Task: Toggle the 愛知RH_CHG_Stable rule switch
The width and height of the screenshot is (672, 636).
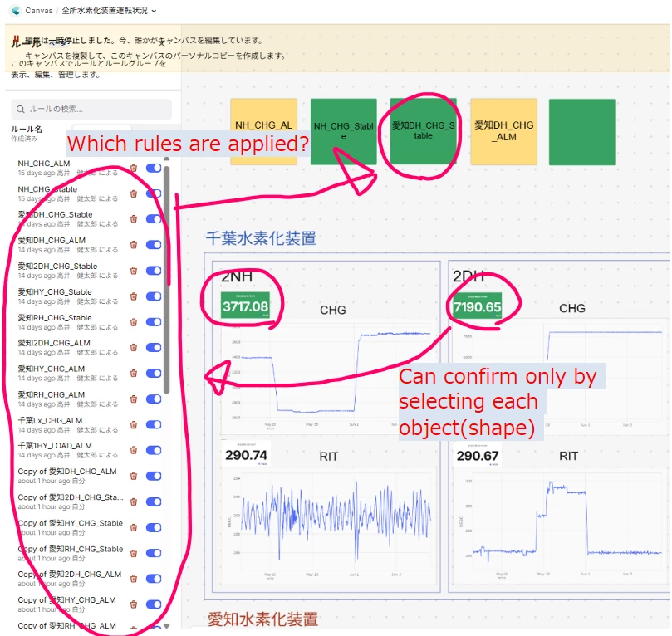Action: coord(154,322)
